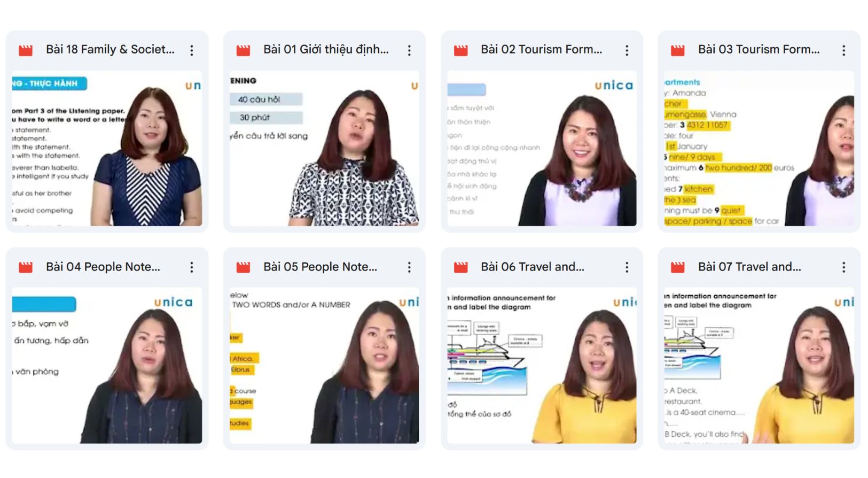Viewport: 868px width, 478px height.
Task: Open the three-dot menu for Bài 05 People Note
Action: tap(409, 267)
